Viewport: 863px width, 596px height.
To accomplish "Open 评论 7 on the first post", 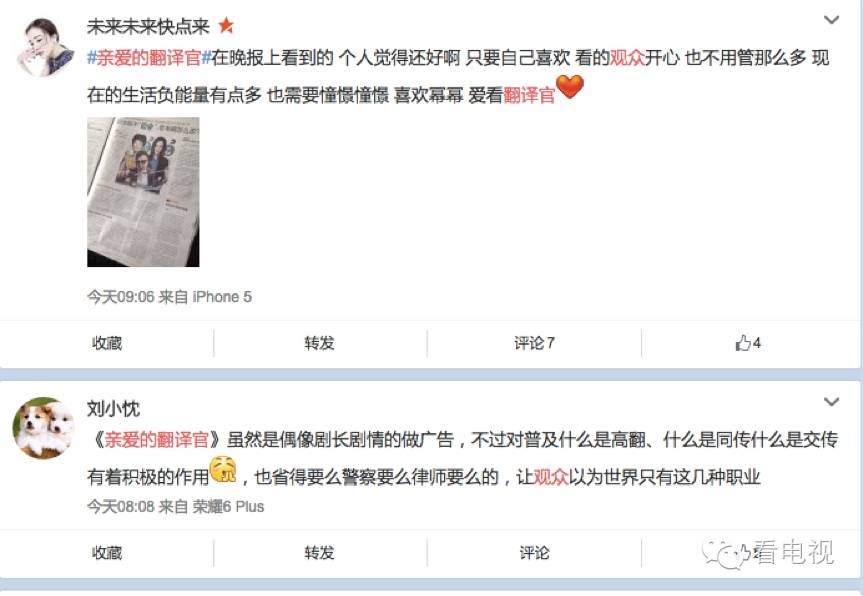I will [534, 343].
